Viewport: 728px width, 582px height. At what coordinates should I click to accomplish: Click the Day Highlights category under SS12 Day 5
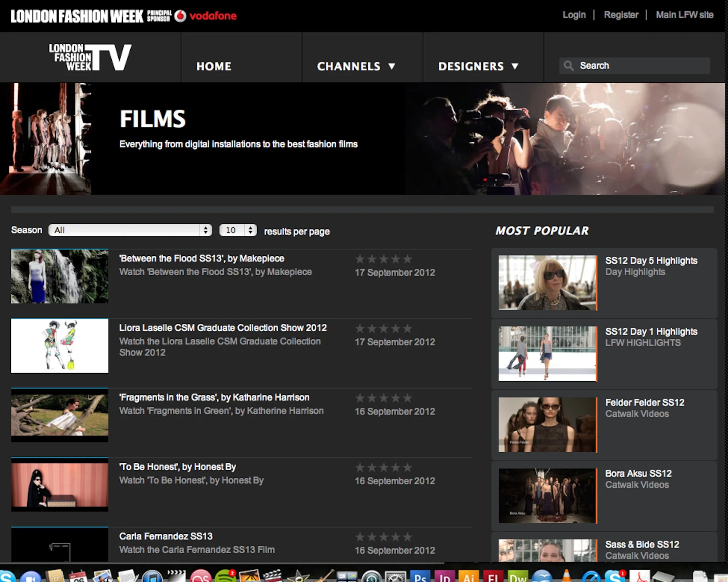635,272
